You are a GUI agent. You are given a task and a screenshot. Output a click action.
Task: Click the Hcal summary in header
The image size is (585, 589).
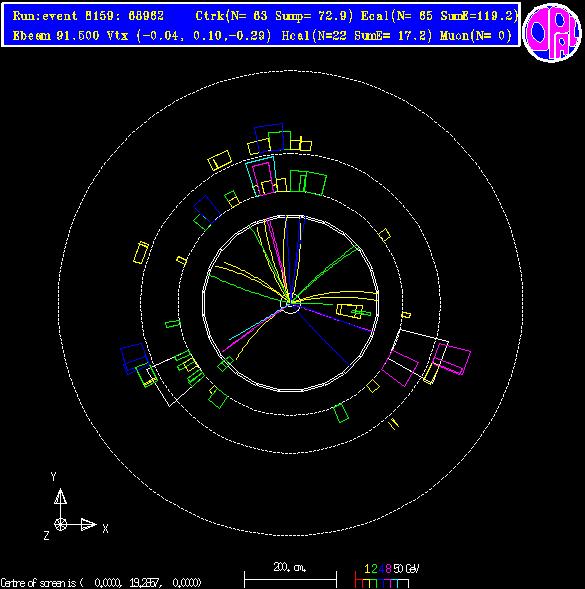coord(357,36)
